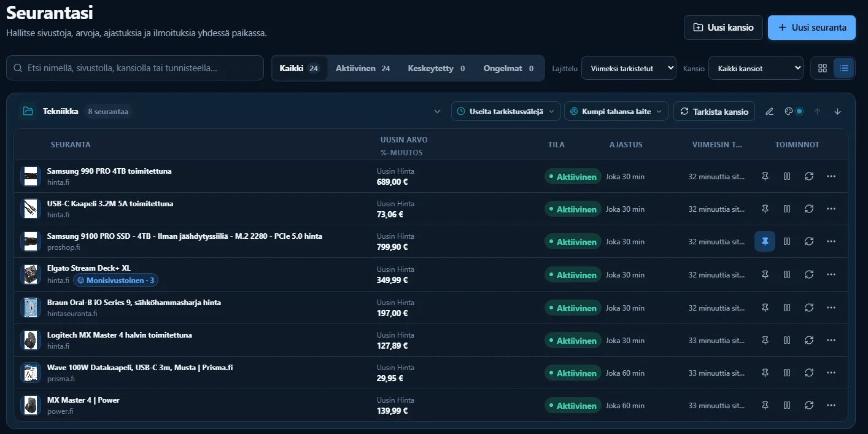Click the Uusin arvo column header
868x434 pixels.
point(404,139)
